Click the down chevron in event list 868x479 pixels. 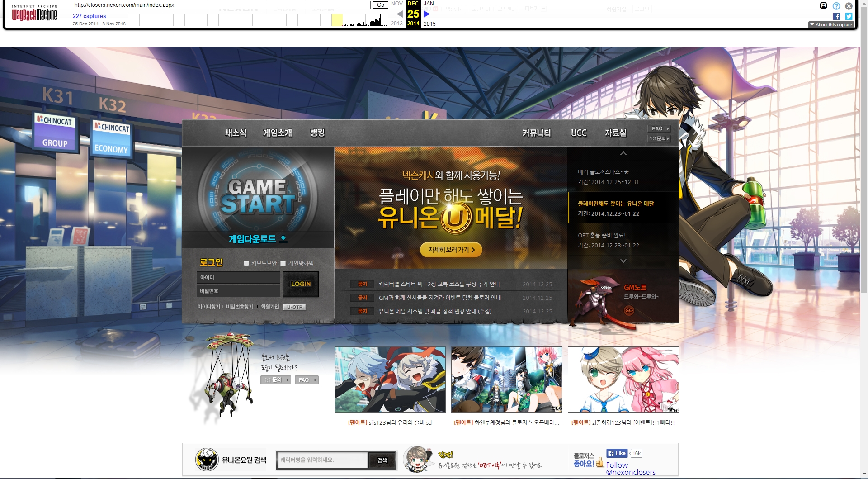(623, 261)
